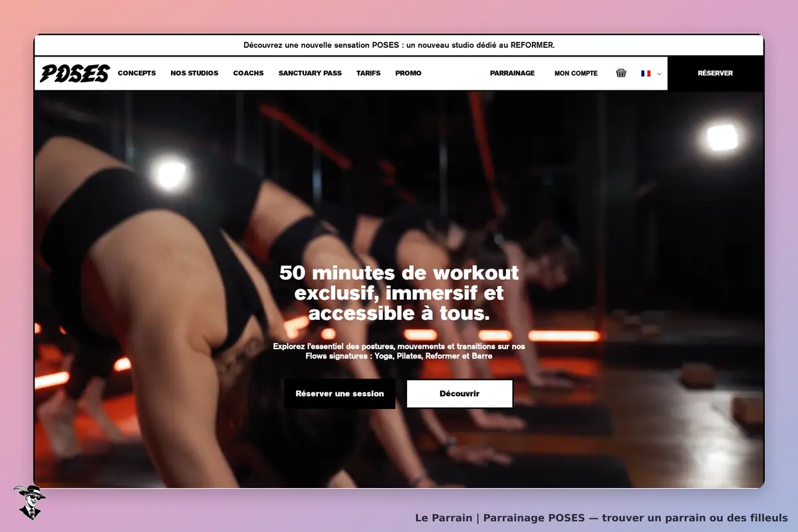Click the REFORMER studio announcement banner

tap(399, 45)
